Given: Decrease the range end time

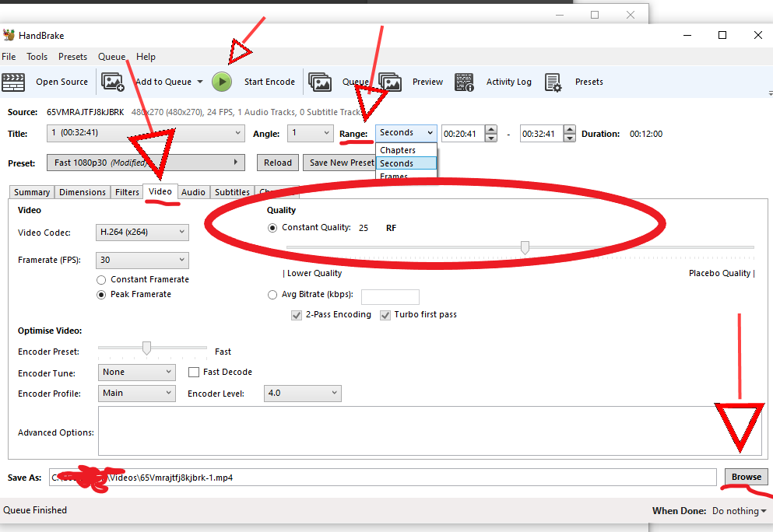Looking at the screenshot, I should pyautogui.click(x=570, y=138).
